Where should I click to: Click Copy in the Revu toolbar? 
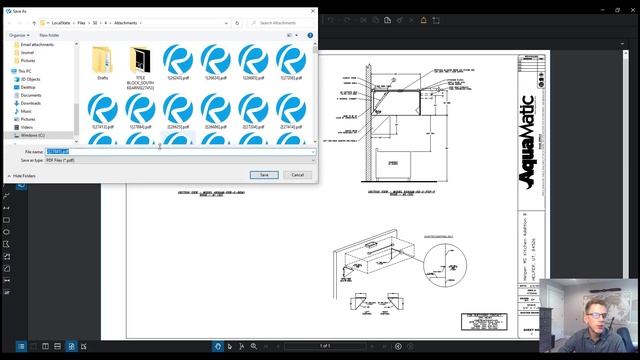[x=376, y=20]
